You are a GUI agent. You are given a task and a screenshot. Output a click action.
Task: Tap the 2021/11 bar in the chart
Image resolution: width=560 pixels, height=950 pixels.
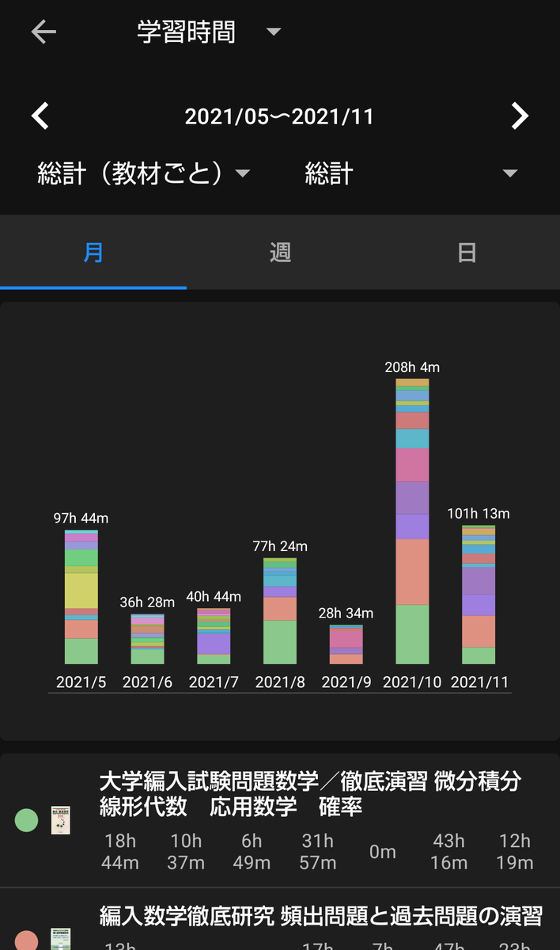click(479, 595)
